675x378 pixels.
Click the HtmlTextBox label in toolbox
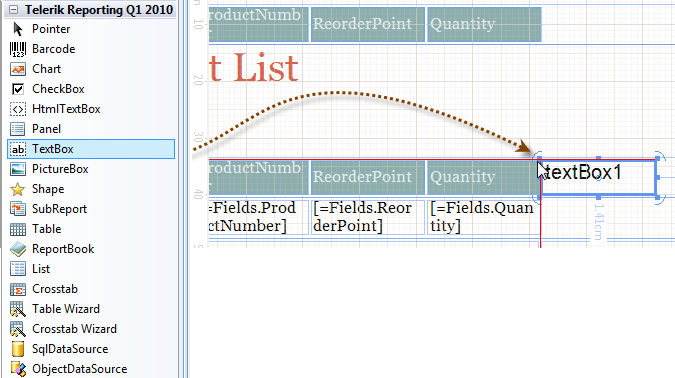click(x=66, y=109)
